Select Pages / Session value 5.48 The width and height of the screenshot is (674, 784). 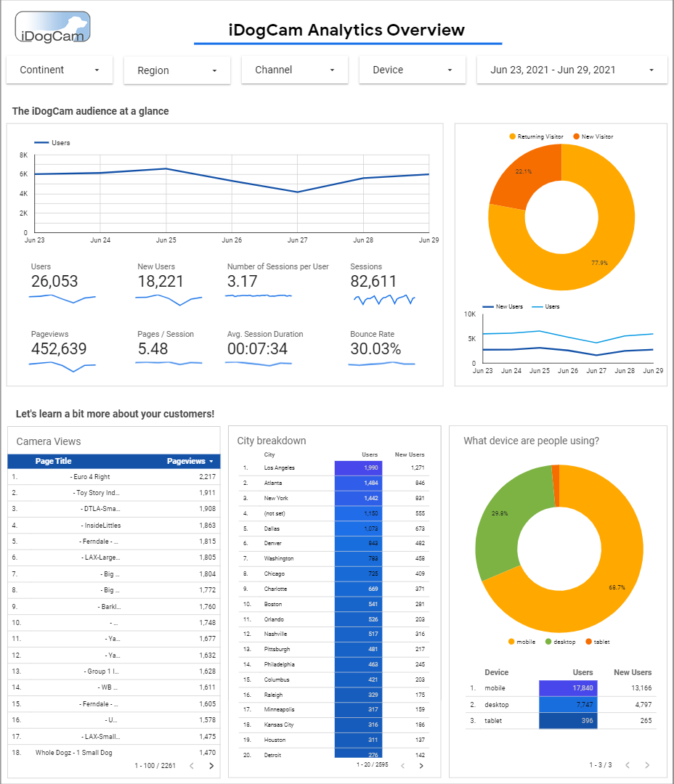point(153,348)
